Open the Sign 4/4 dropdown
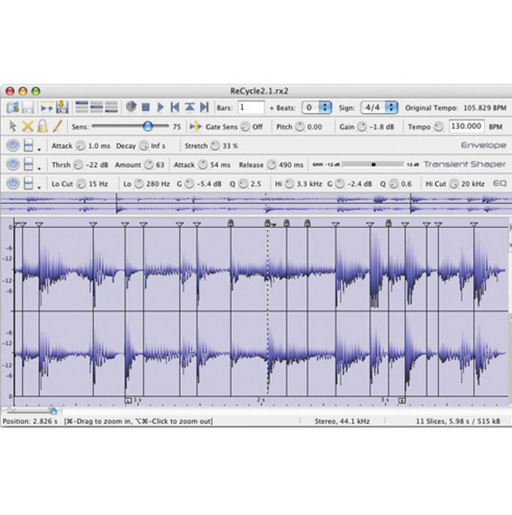The height and width of the screenshot is (515, 512). point(391,107)
